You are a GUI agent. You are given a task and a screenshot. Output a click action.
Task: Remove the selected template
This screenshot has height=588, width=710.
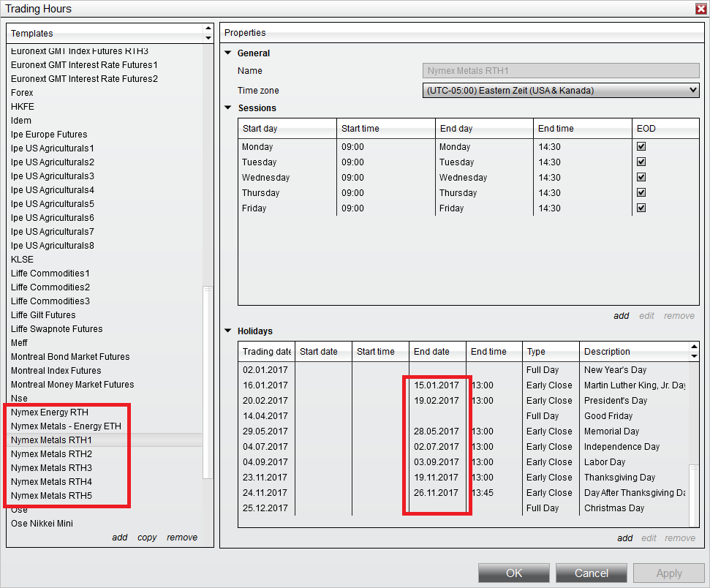click(x=182, y=538)
